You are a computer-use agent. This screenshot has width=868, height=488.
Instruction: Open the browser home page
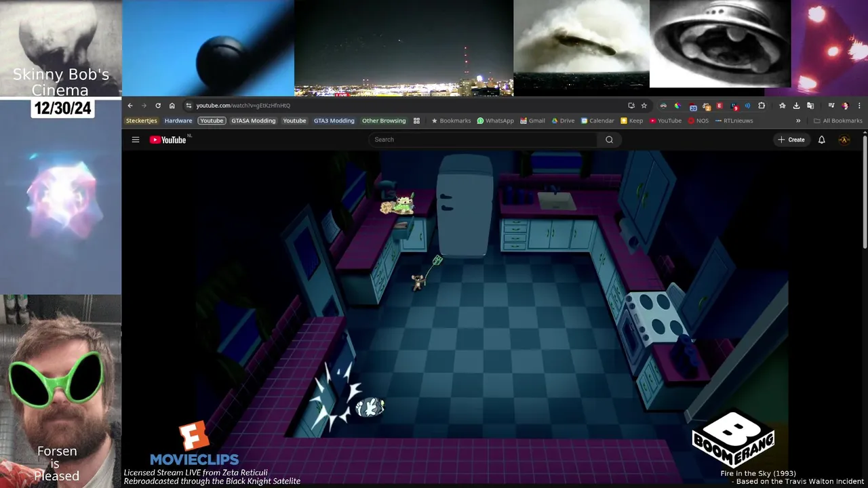[x=172, y=105]
